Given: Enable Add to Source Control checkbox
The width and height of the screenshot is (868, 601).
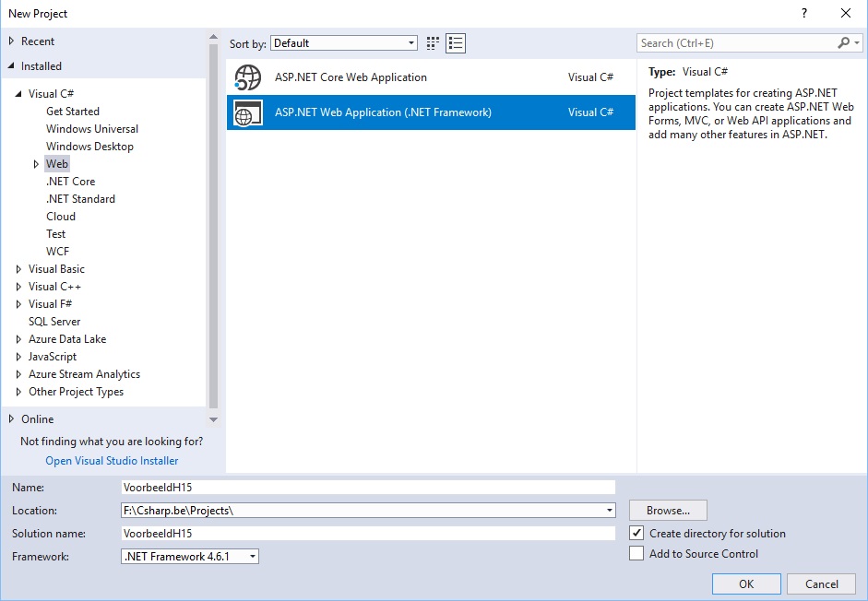Looking at the screenshot, I should coord(636,553).
